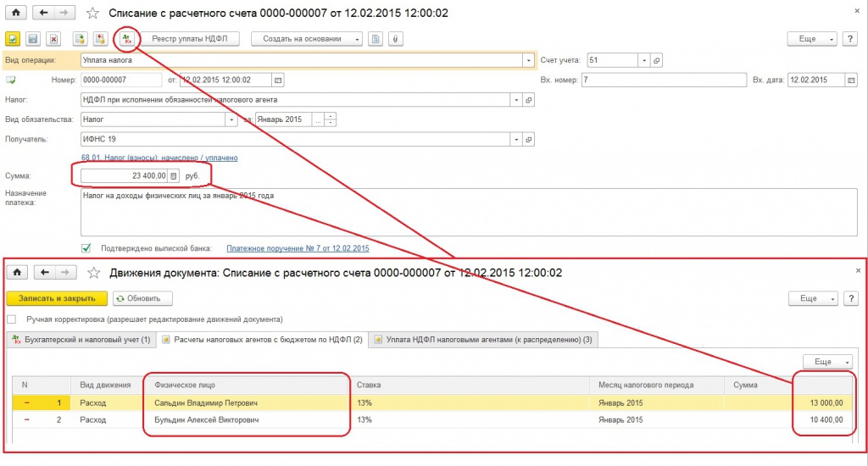The height and width of the screenshot is (466, 868).
Task: Click the yellow post-and-close icon
Action: click(x=13, y=39)
